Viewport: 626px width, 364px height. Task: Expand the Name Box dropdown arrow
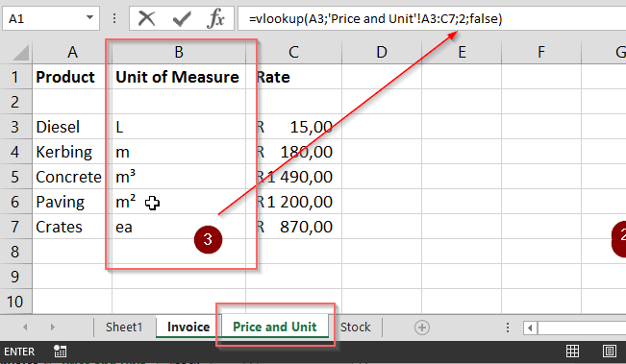tap(89, 18)
